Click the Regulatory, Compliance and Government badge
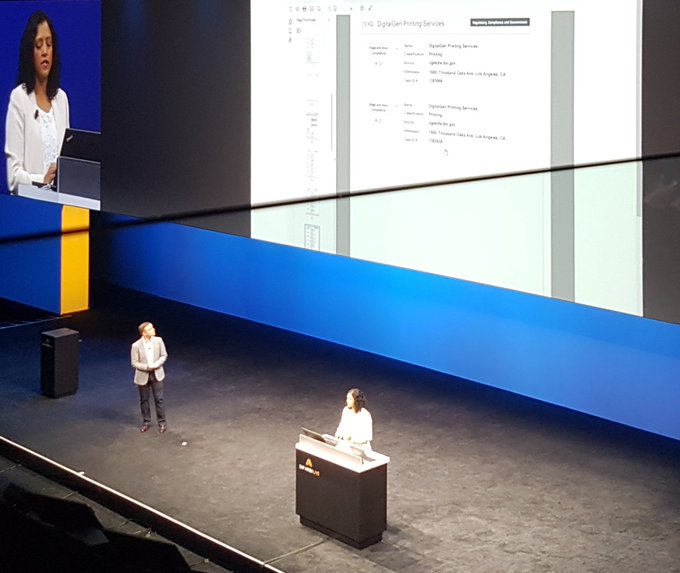 [500, 22]
